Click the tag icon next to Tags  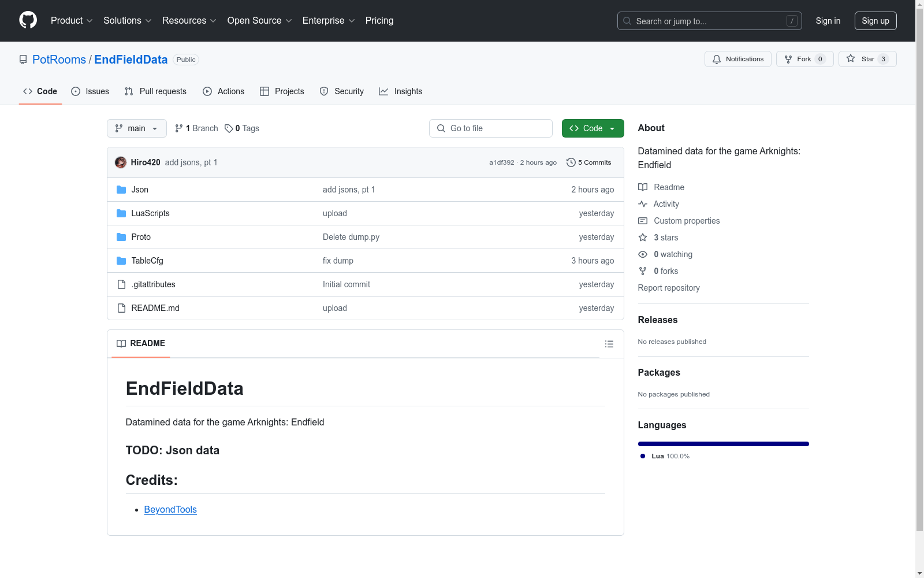[229, 128]
